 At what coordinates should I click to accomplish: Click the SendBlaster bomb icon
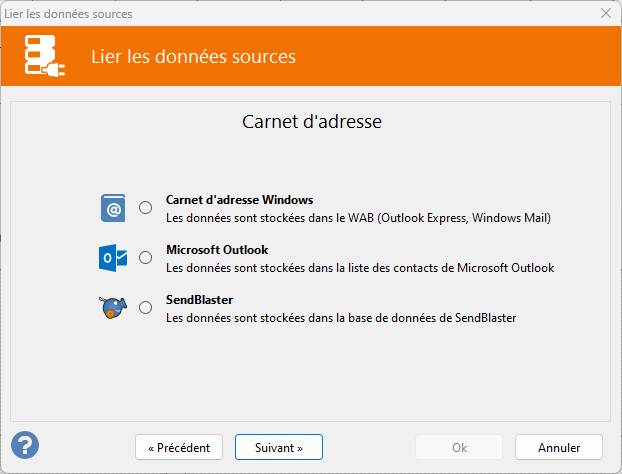113,307
